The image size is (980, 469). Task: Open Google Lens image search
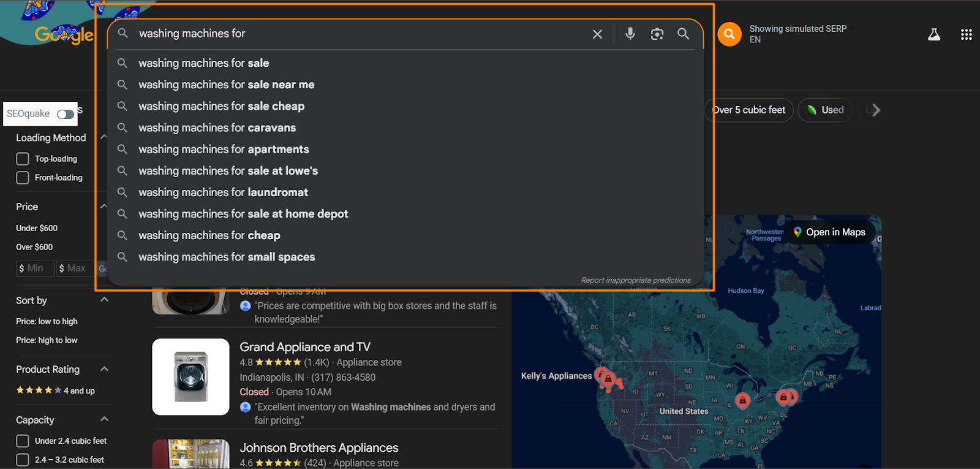click(657, 34)
